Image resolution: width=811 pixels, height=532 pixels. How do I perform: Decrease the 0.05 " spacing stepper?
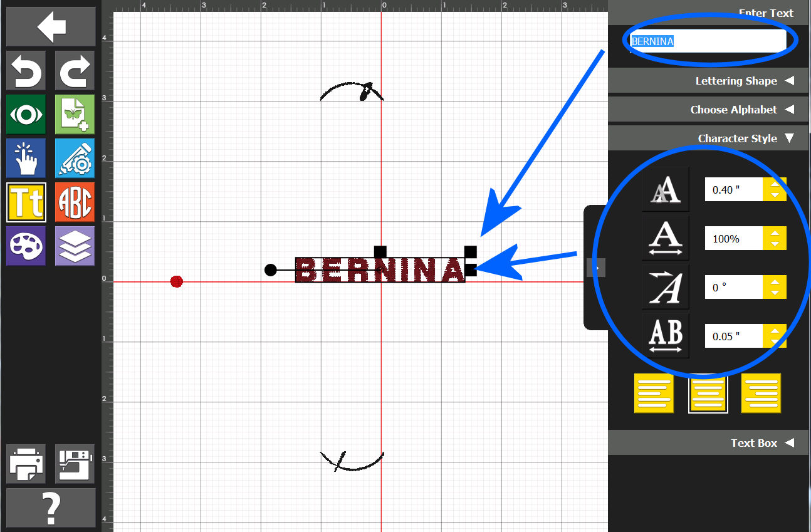pos(775,342)
